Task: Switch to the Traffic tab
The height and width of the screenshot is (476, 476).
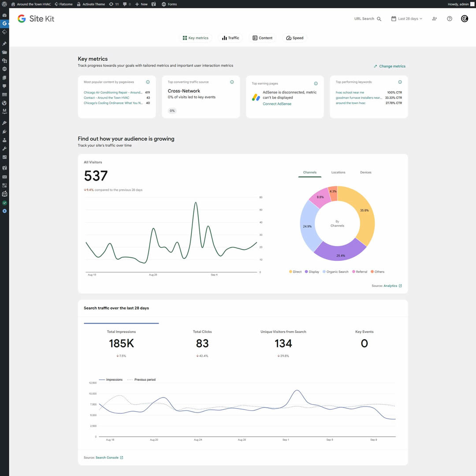Action: tap(231, 38)
